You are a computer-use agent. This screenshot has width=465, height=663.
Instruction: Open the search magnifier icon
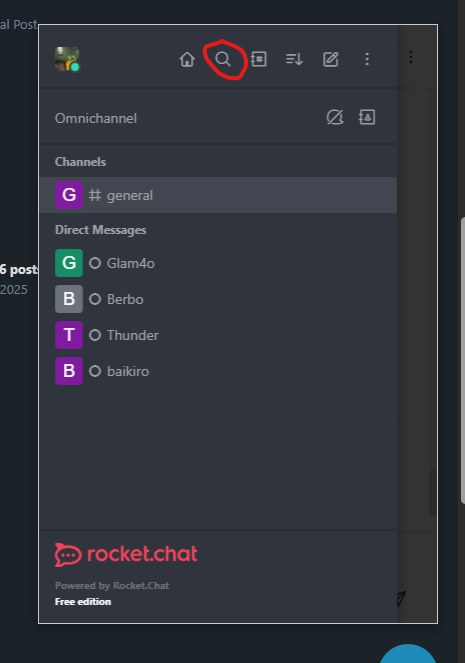[x=223, y=59]
